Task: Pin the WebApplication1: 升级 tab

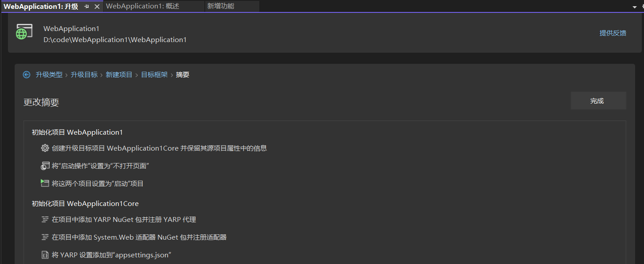Action: coord(86,7)
